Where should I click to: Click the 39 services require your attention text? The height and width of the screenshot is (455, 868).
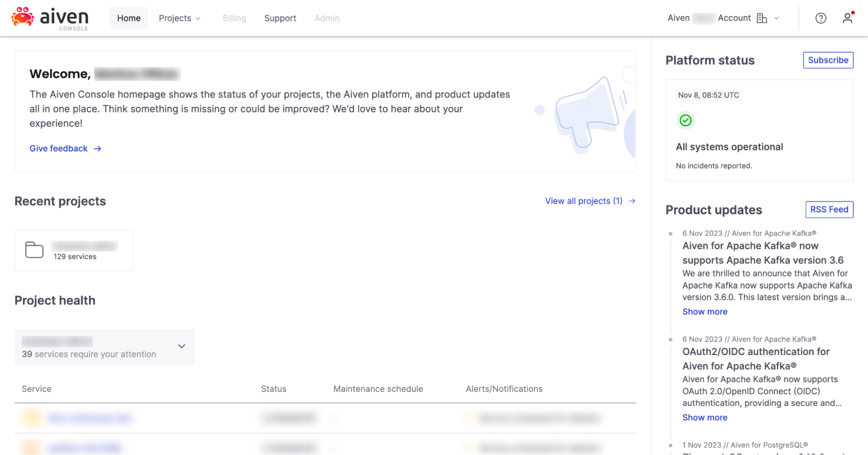tap(89, 354)
